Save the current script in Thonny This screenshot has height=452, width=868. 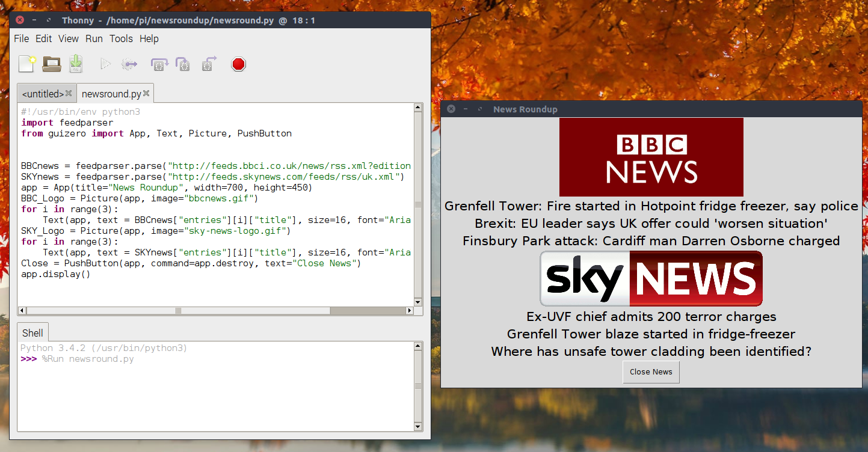[x=75, y=64]
